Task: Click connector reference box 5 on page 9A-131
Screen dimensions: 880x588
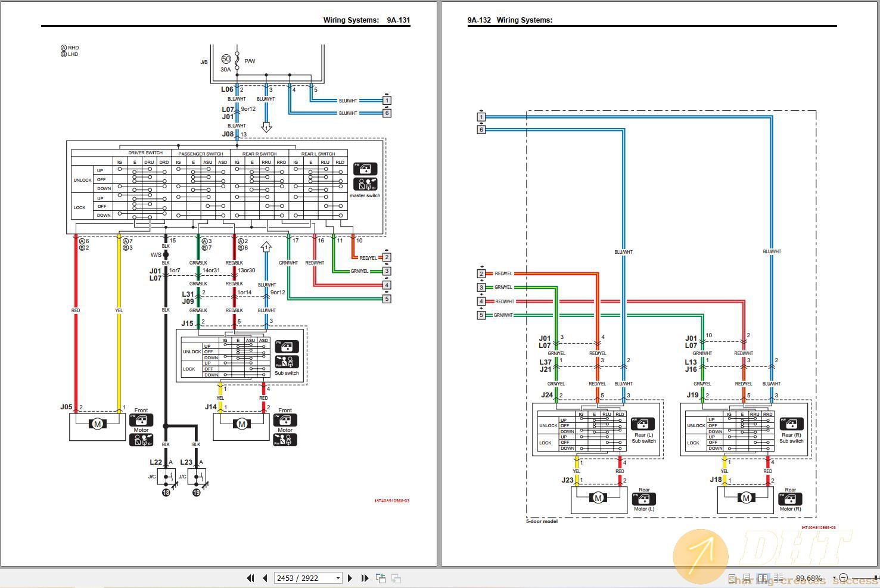Action: [x=387, y=299]
